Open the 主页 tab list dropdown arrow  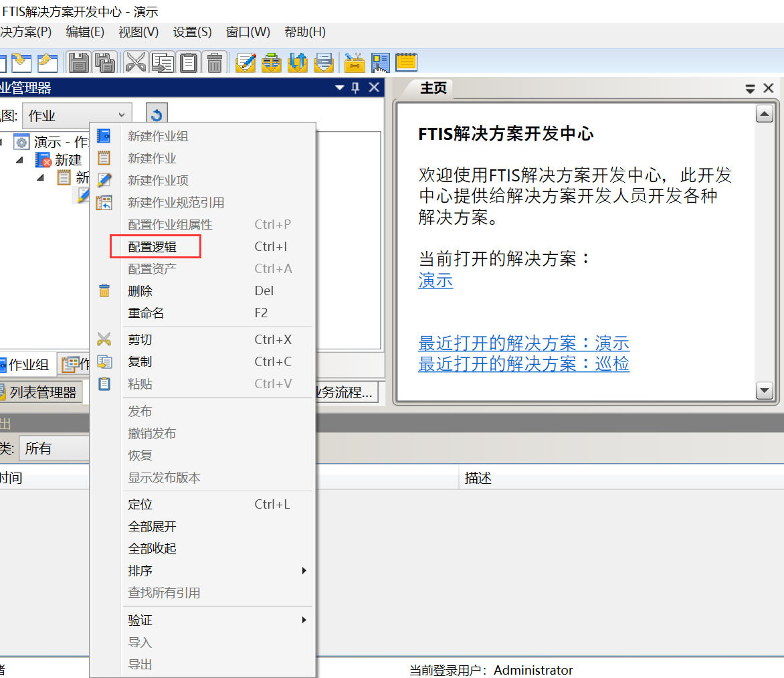[x=750, y=88]
